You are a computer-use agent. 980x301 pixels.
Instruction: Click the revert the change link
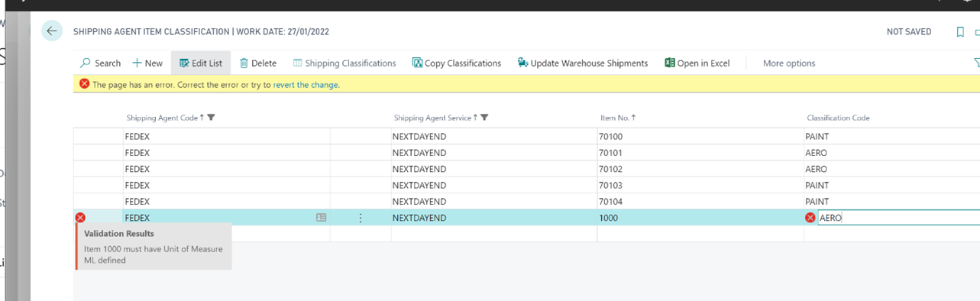coord(306,85)
